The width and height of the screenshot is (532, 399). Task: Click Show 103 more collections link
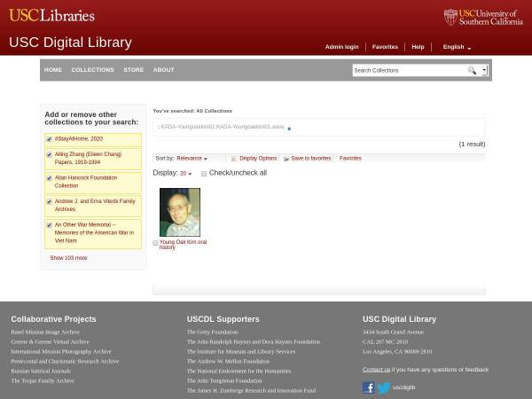click(x=68, y=258)
